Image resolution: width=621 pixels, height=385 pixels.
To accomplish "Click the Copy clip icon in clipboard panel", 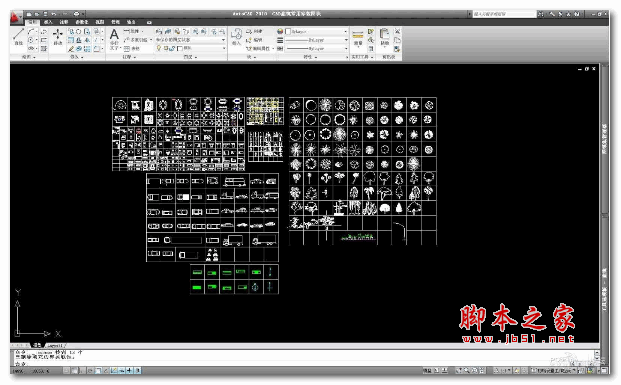I will tap(397, 40).
